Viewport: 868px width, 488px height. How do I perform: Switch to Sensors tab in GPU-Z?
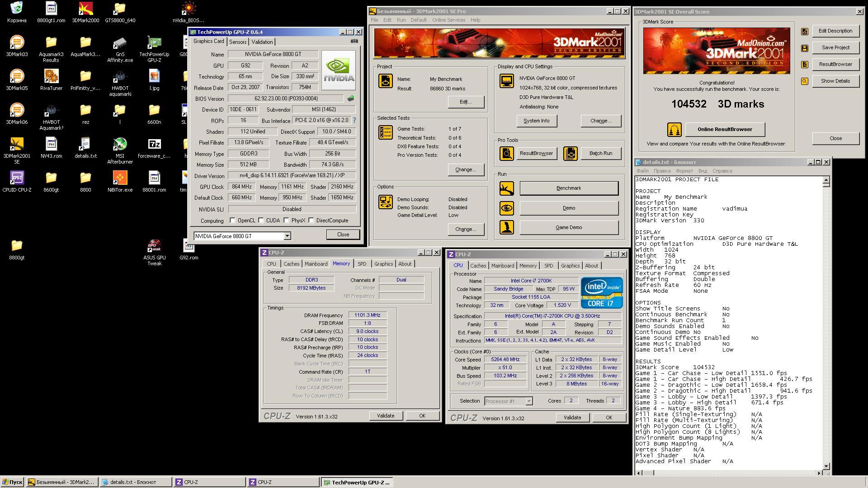coord(238,42)
